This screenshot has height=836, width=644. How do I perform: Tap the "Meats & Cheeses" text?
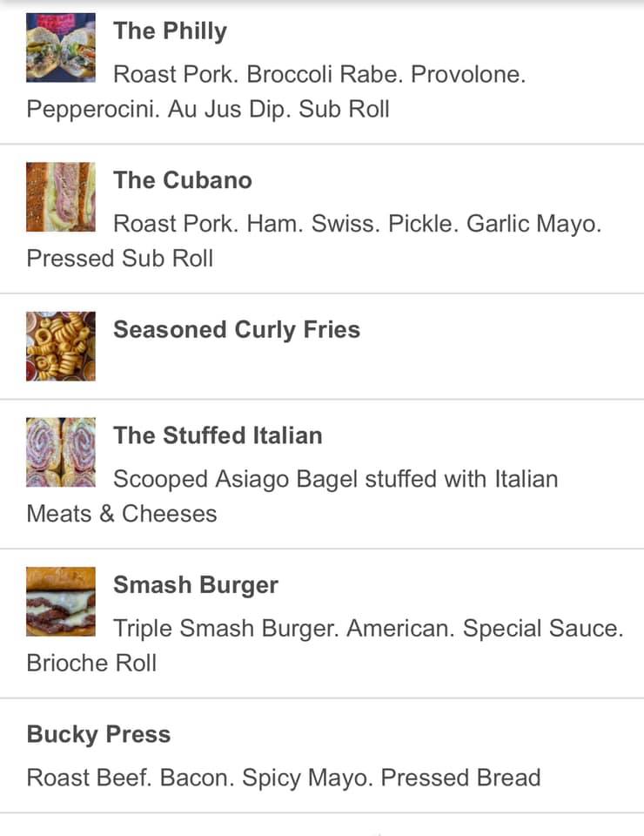point(122,514)
